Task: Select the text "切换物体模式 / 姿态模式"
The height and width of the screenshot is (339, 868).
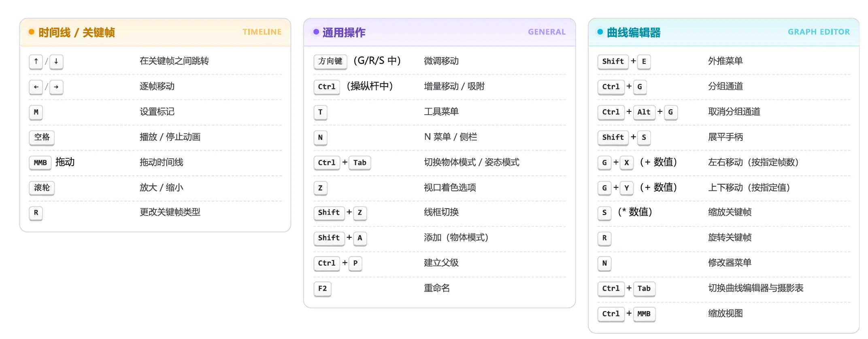Action: [472, 162]
